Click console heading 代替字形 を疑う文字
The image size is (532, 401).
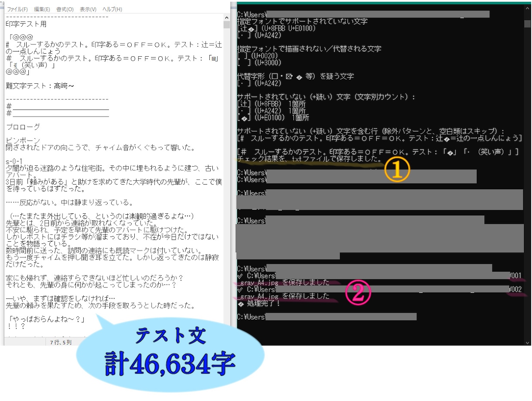(295, 76)
